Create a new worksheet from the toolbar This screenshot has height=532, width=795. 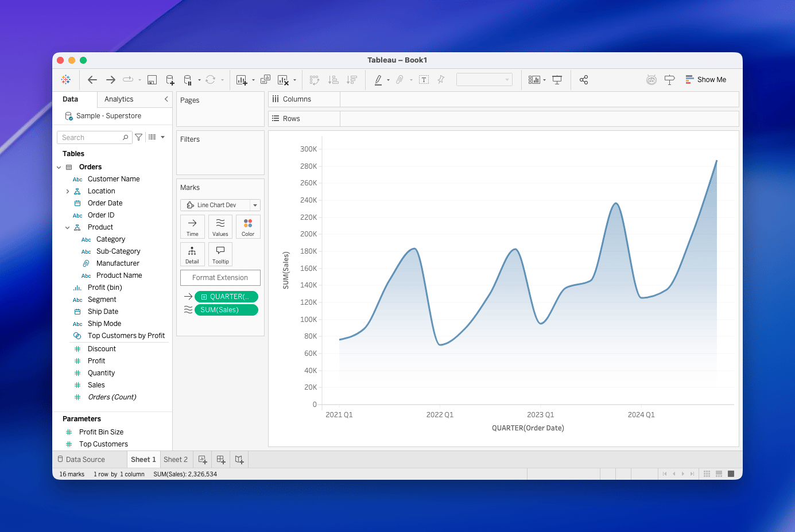(242, 80)
